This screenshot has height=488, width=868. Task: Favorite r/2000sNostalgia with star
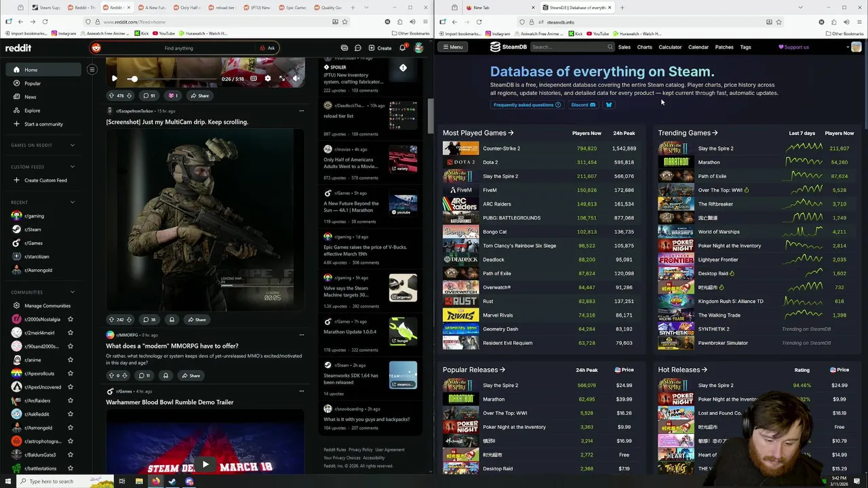(x=70, y=319)
